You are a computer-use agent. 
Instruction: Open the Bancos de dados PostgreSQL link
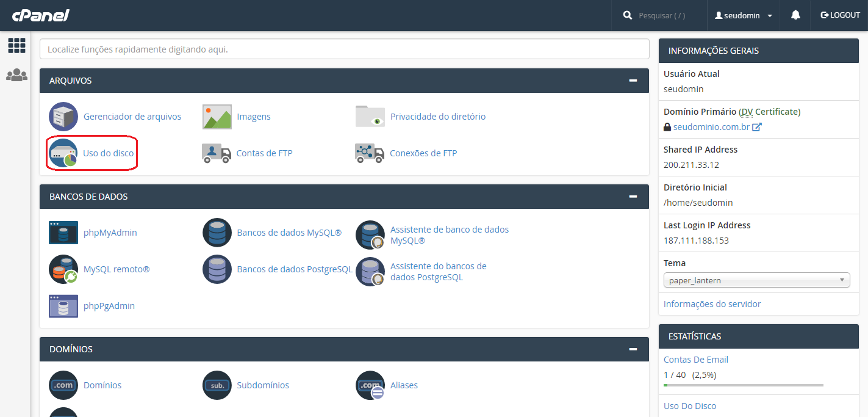(x=295, y=269)
